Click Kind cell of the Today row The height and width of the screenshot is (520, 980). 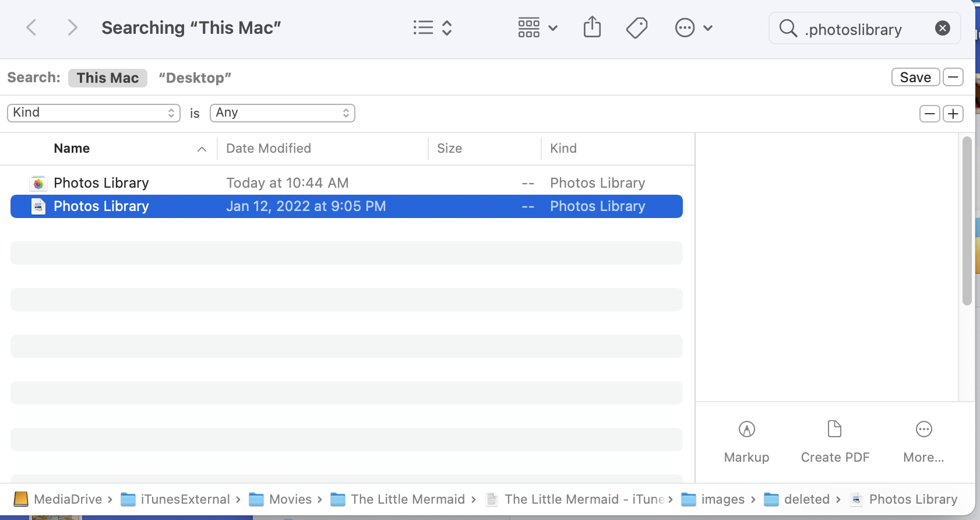(598, 183)
